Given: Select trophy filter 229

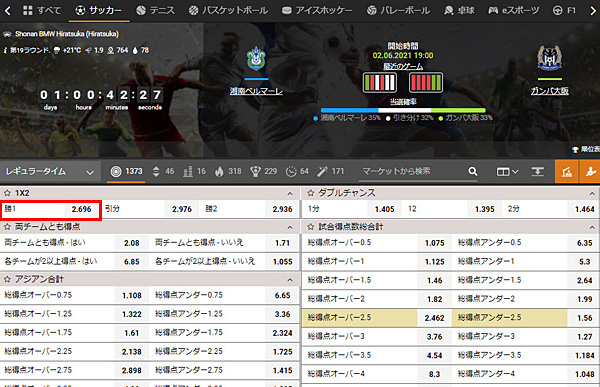Looking at the screenshot, I should (x=263, y=171).
